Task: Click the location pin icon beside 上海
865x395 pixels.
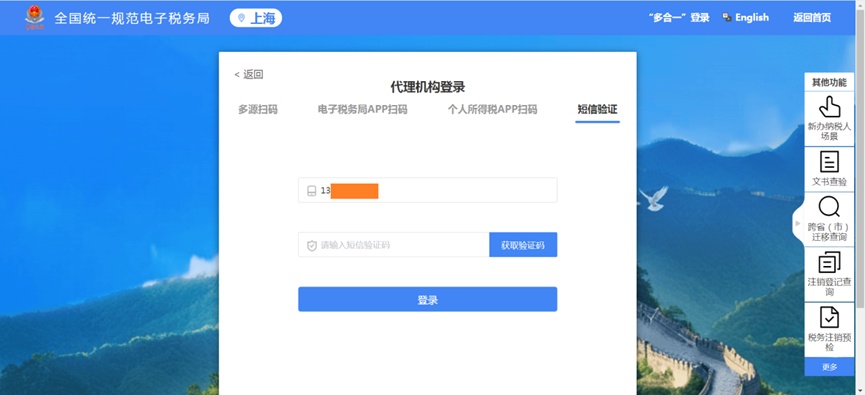Action: pos(241,18)
